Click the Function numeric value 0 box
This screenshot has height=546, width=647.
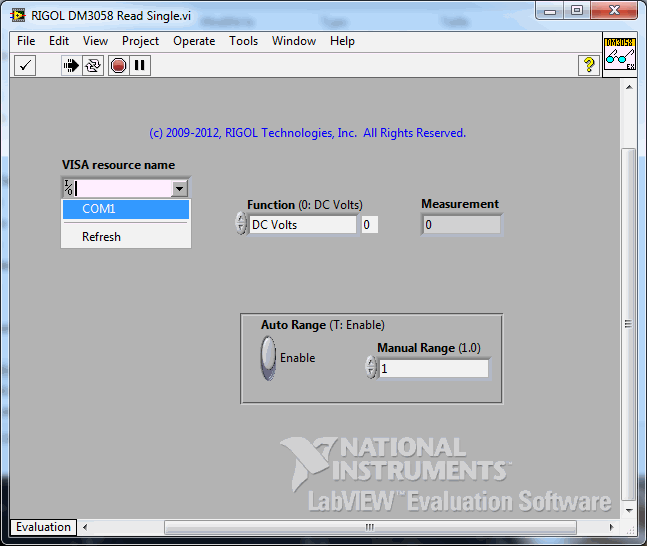point(370,225)
